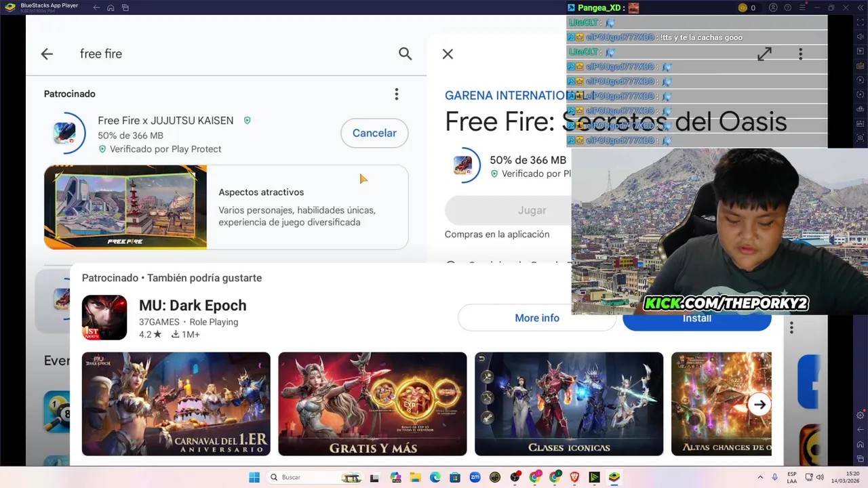The height and width of the screenshot is (488, 868).
Task: Open the BlueStacks macro recorder icon
Action: coord(861,80)
